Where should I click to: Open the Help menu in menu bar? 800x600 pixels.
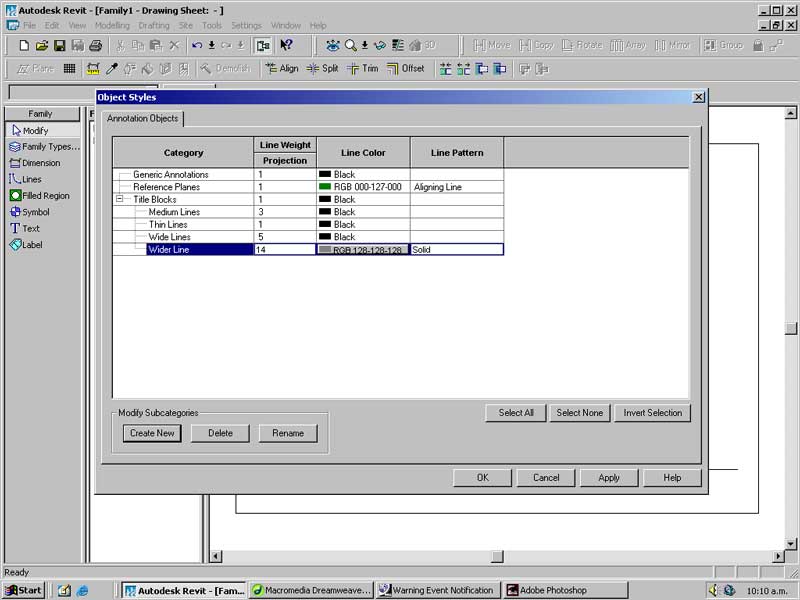(x=317, y=25)
